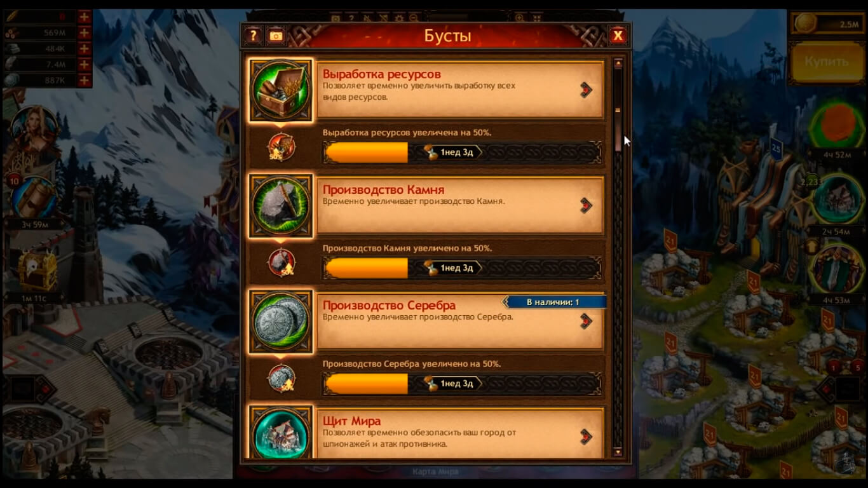The width and height of the screenshot is (868, 488).
Task: Add more of the 569M resource via plus
Action: point(84,33)
